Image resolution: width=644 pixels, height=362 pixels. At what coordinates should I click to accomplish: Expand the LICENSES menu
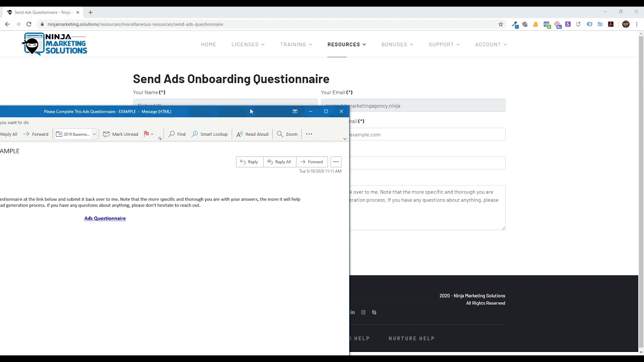pos(248,44)
